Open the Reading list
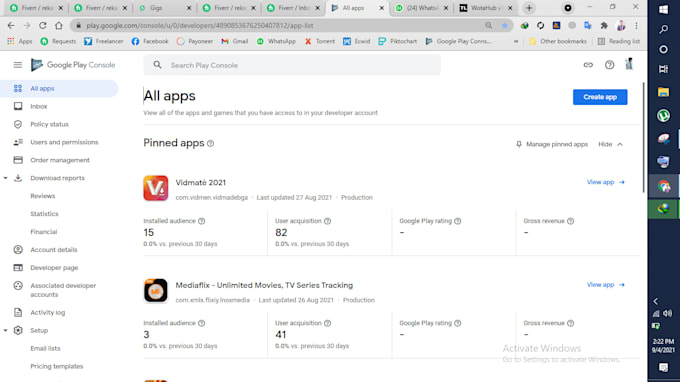 tap(619, 41)
